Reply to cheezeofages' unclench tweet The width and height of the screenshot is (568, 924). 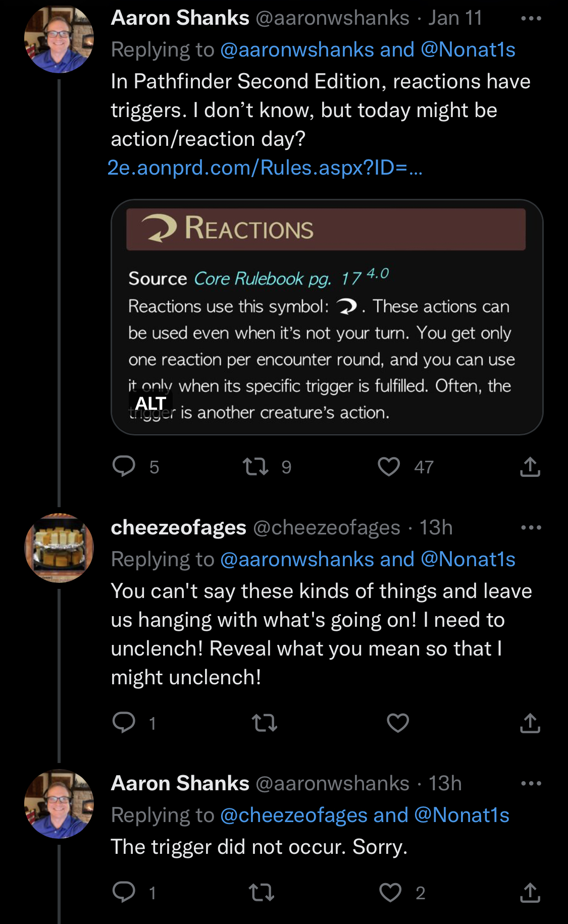click(124, 722)
